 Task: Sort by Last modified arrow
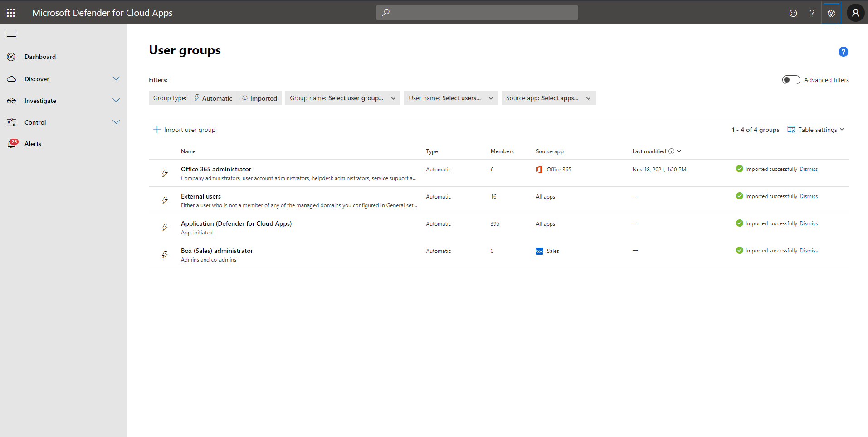click(x=679, y=151)
